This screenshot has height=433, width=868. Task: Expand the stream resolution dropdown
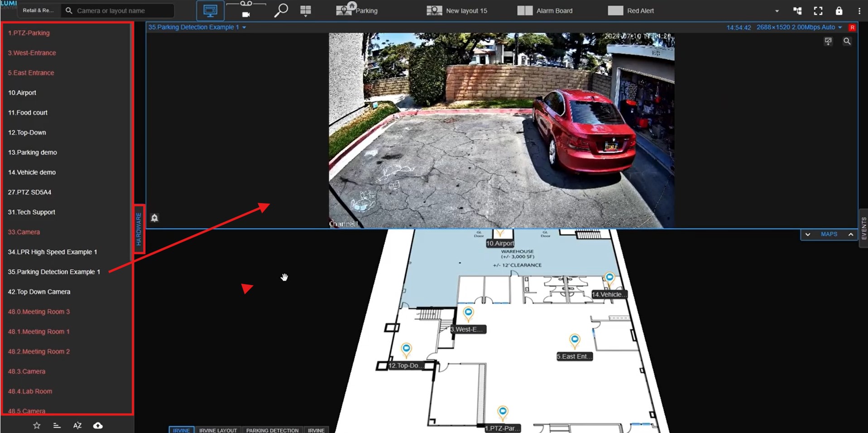pos(840,28)
